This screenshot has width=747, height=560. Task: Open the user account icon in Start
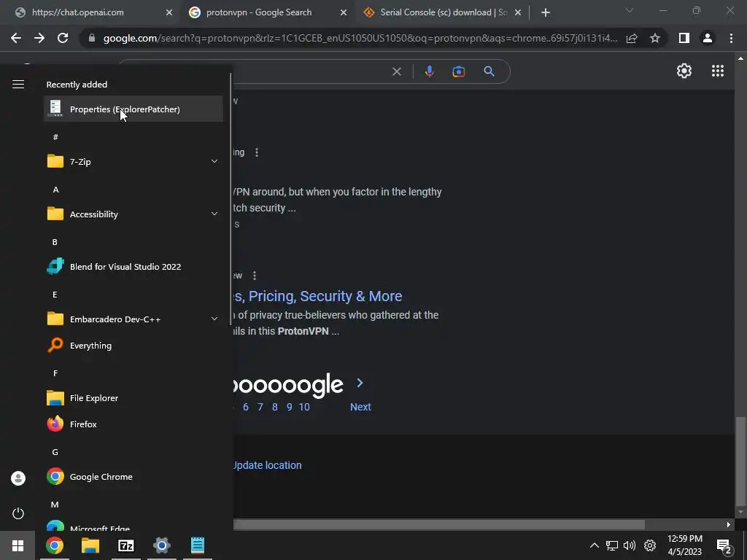(x=18, y=478)
